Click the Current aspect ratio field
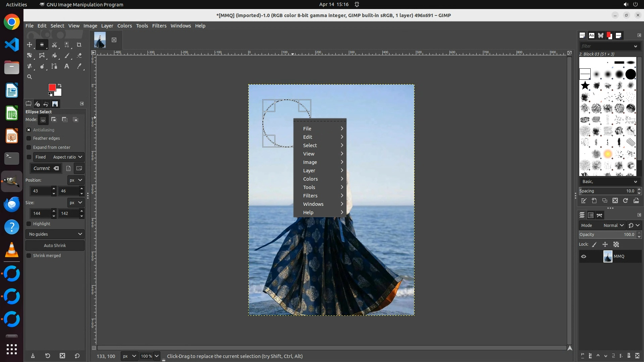 pyautogui.click(x=42, y=168)
